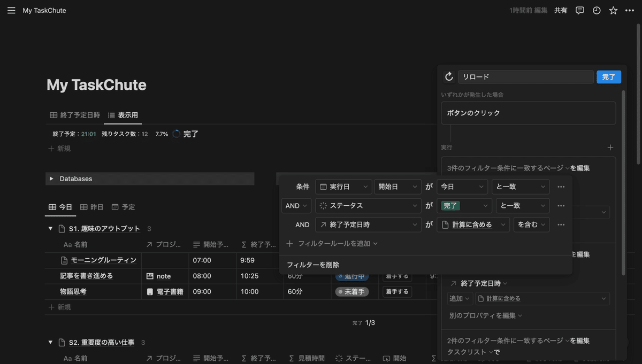Click the S1. 趣味のアウトプット page icon
642x364 pixels.
pyautogui.click(x=62, y=229)
